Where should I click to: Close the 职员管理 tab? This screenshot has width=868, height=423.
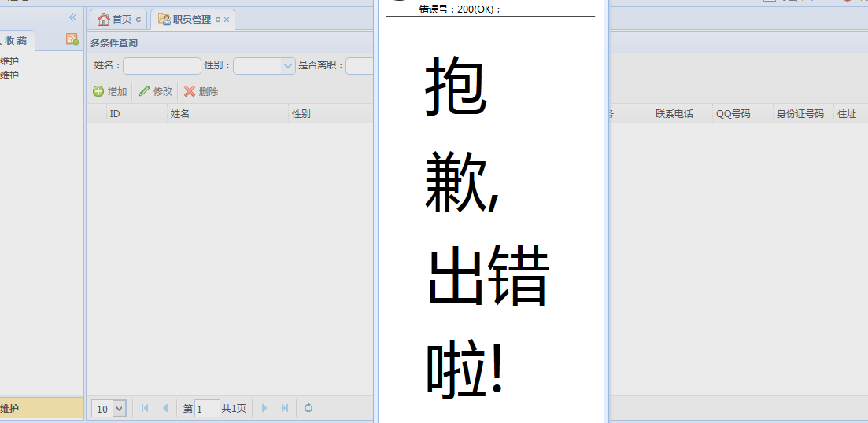227,20
